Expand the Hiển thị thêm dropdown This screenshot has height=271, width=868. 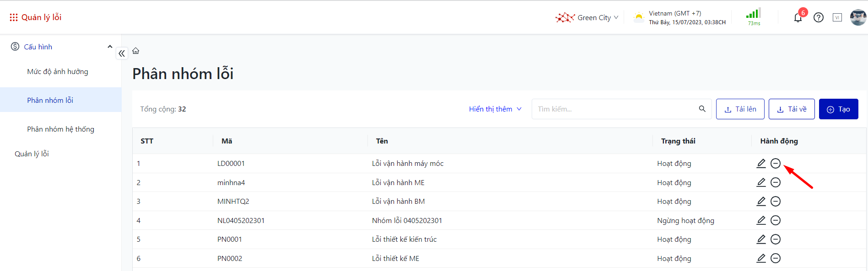click(495, 109)
